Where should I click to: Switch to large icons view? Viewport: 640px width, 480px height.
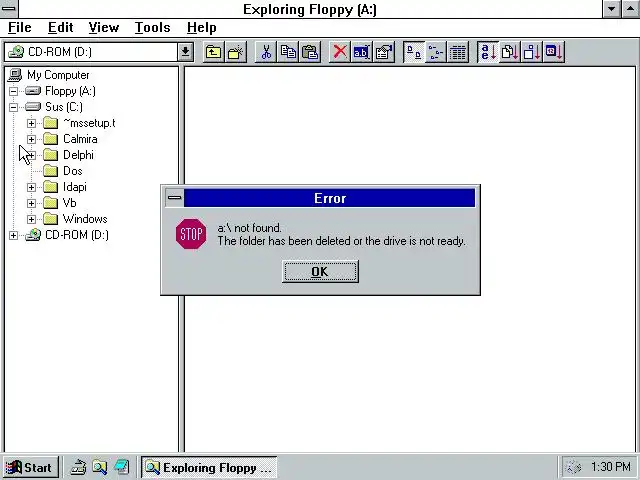[414, 52]
